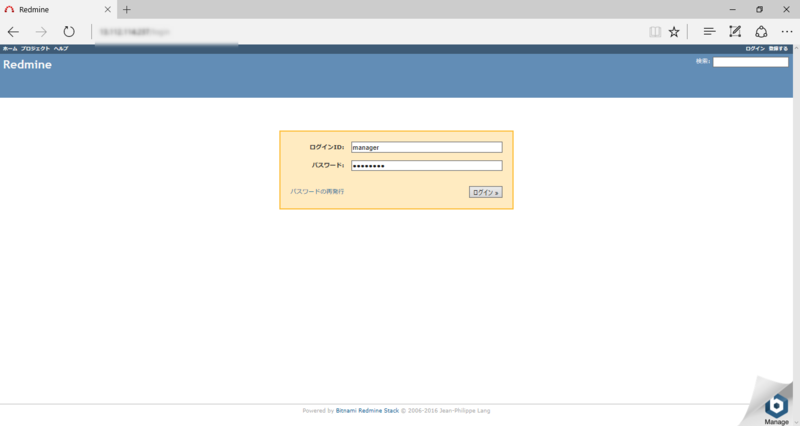Open a new tab with plus button
800x426 pixels.
pyautogui.click(x=127, y=9)
